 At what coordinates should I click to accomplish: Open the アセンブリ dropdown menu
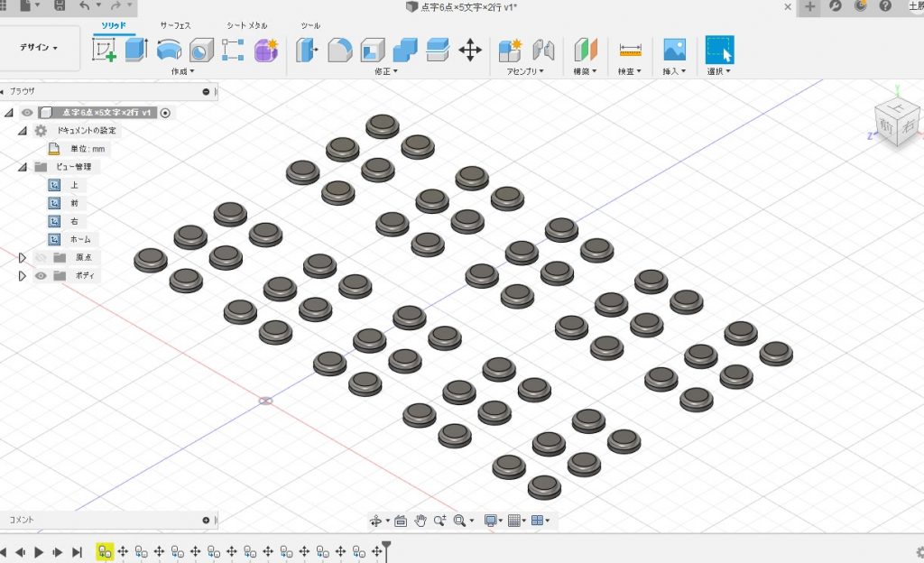(525, 71)
